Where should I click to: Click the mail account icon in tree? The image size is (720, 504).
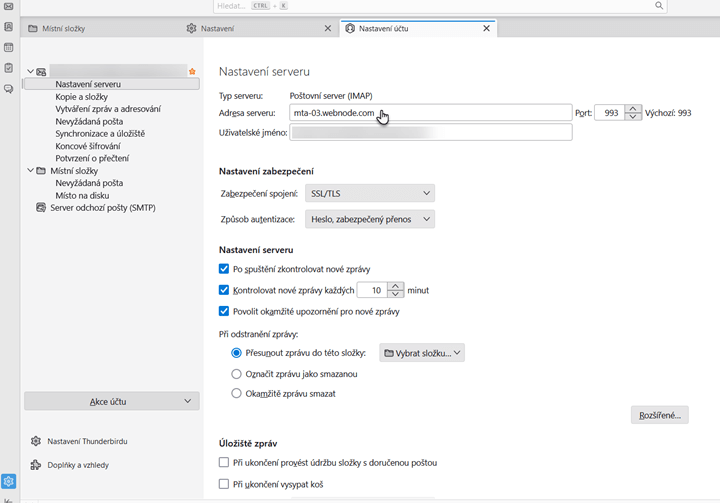coord(41,72)
